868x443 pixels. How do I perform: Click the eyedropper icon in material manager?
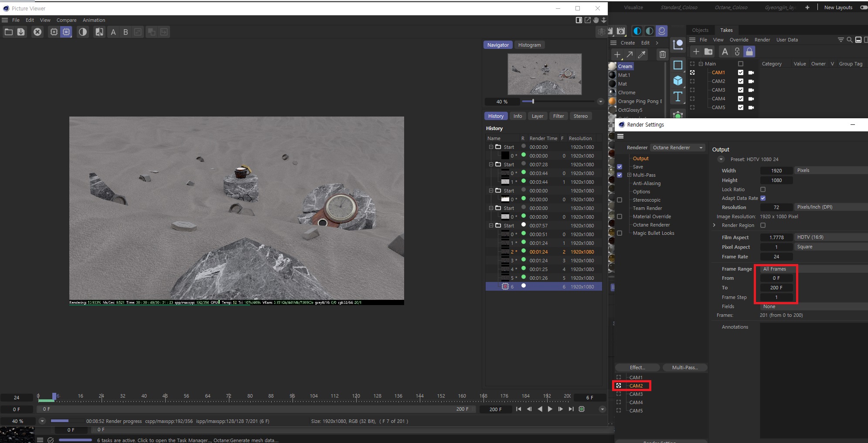(x=642, y=55)
